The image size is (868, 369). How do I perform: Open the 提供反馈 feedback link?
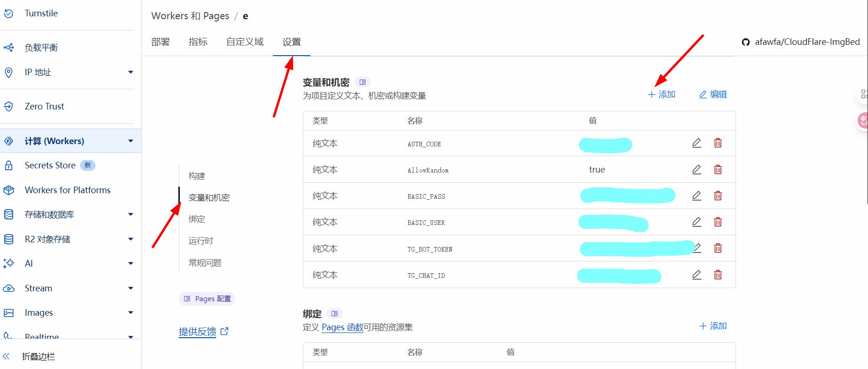[x=203, y=332]
